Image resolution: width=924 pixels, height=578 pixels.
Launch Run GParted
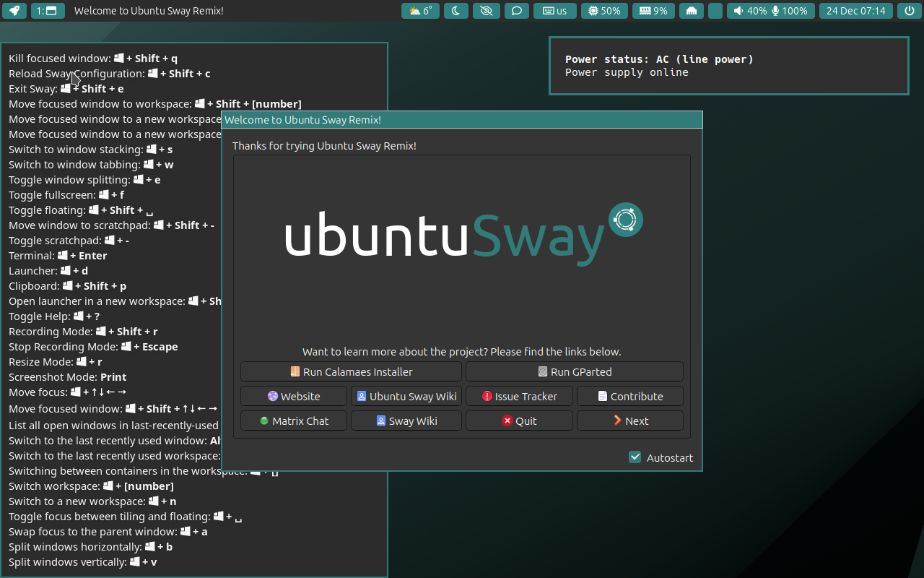[x=575, y=371]
